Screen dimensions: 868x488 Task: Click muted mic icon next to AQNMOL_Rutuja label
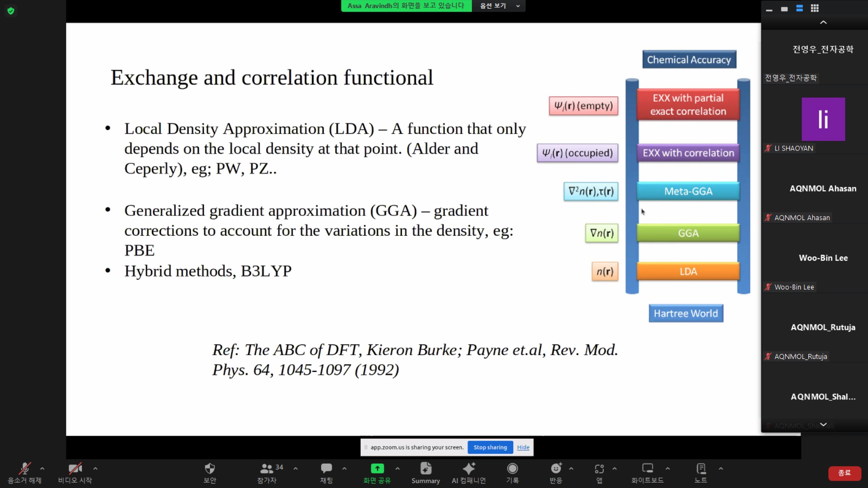pos(768,357)
